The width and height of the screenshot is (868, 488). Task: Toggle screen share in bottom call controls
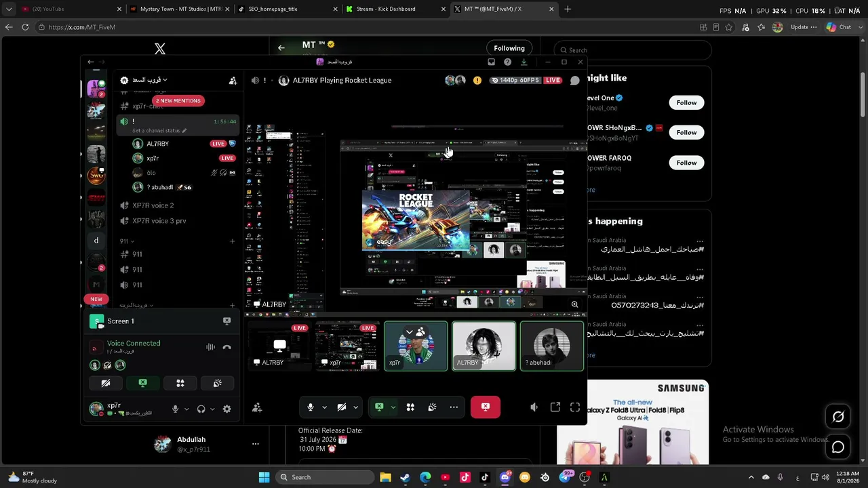[x=379, y=407]
